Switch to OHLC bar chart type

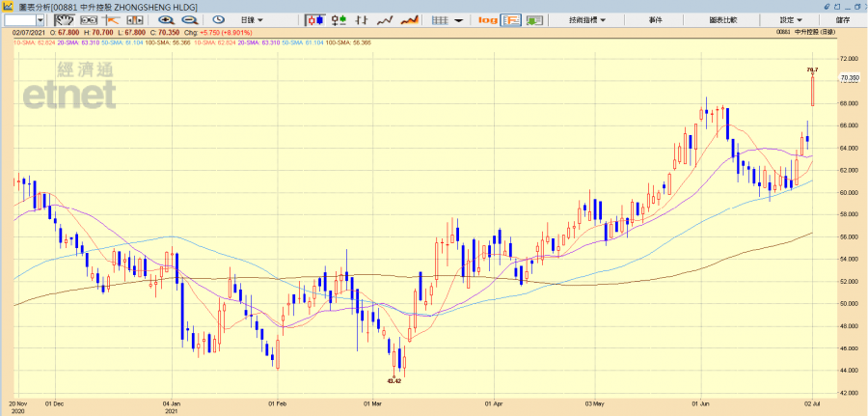361,19
